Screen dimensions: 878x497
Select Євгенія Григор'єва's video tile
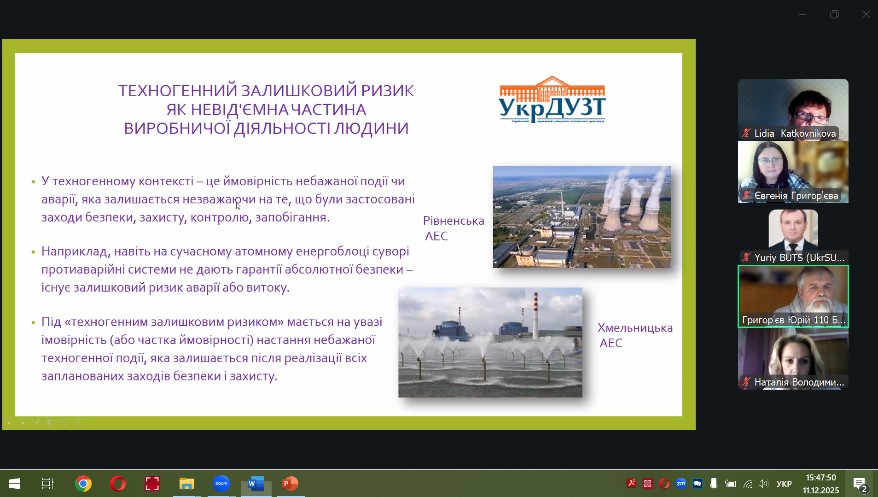click(793, 171)
